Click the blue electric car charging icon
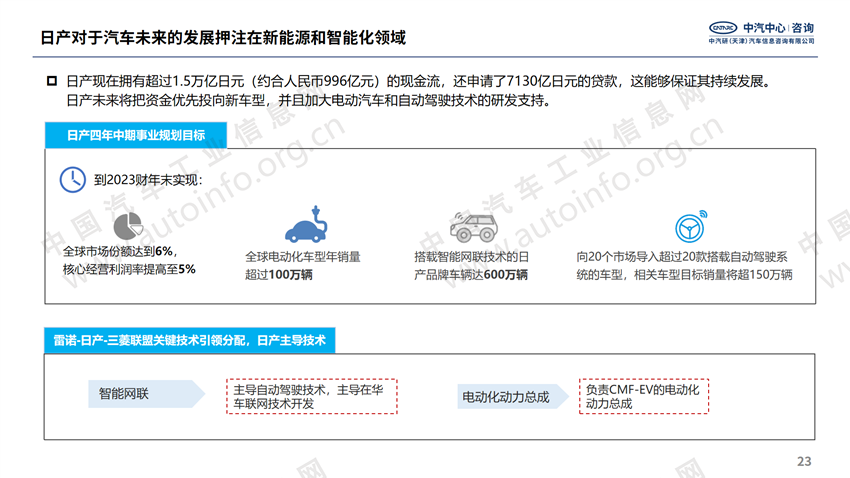The image size is (850, 478). 306,224
